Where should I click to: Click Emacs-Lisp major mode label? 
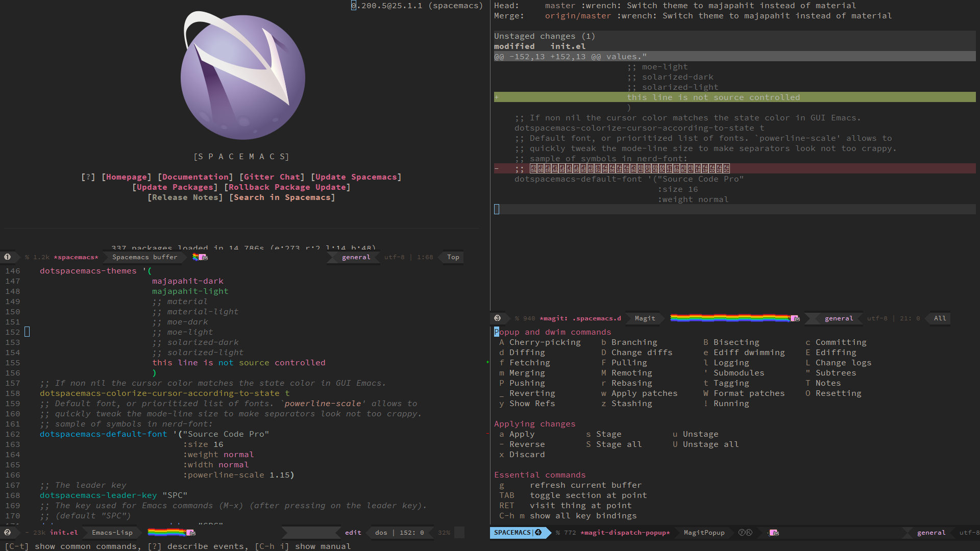[x=112, y=533]
